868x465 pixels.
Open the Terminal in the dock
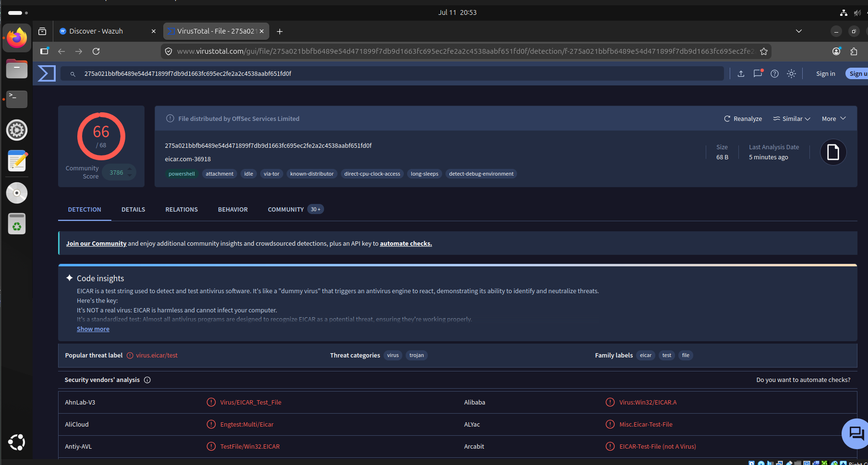pyautogui.click(x=17, y=99)
